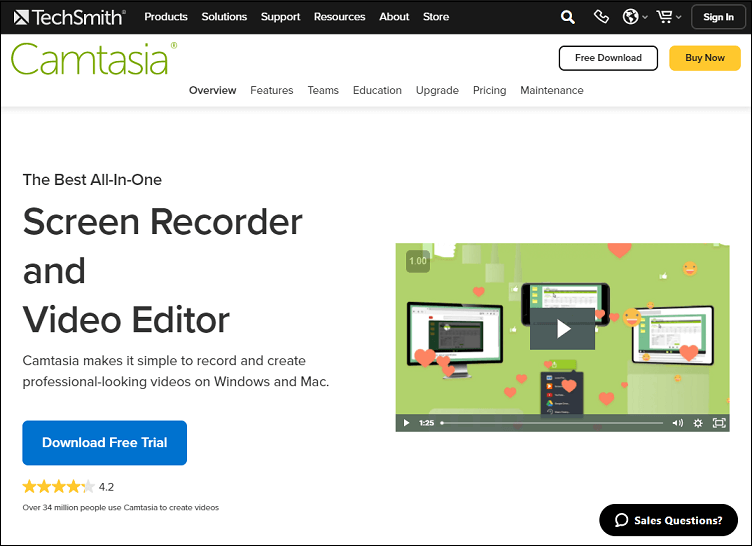This screenshot has width=752, height=546.
Task: Select the Overview tab
Action: click(x=212, y=90)
